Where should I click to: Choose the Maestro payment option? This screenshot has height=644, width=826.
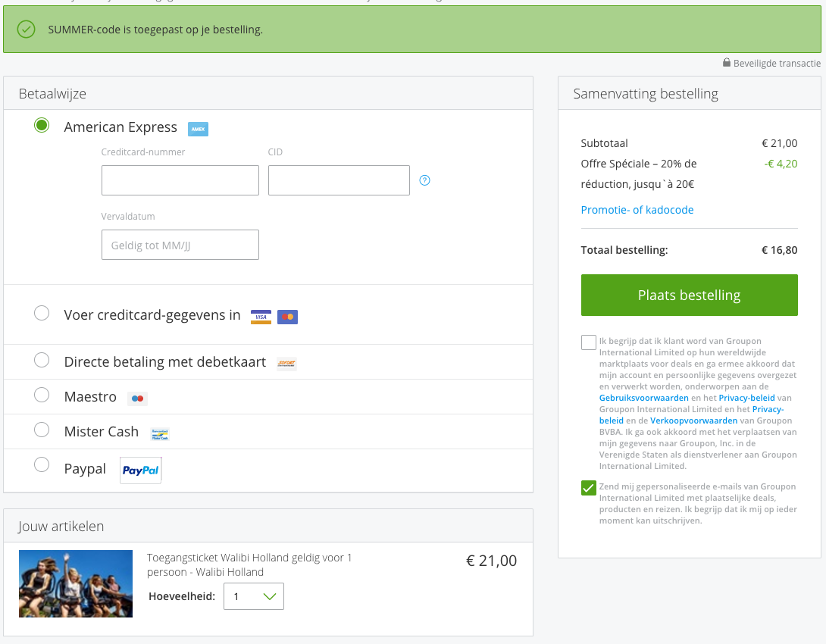(x=42, y=395)
